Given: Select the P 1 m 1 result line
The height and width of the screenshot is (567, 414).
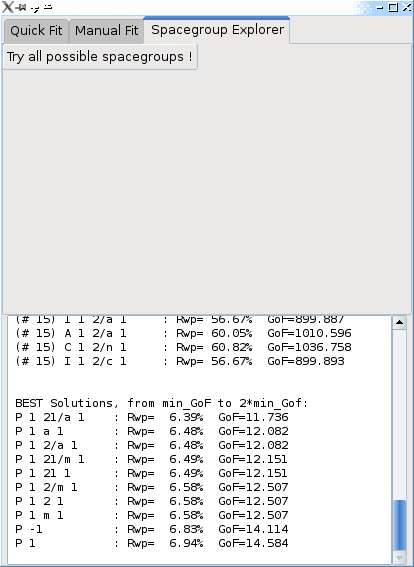Looking at the screenshot, I should (x=152, y=515).
